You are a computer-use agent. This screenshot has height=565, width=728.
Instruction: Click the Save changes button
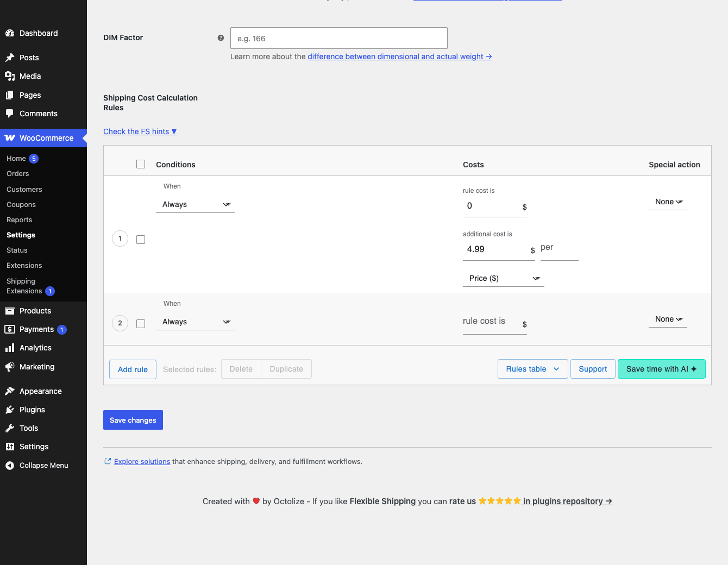click(133, 420)
